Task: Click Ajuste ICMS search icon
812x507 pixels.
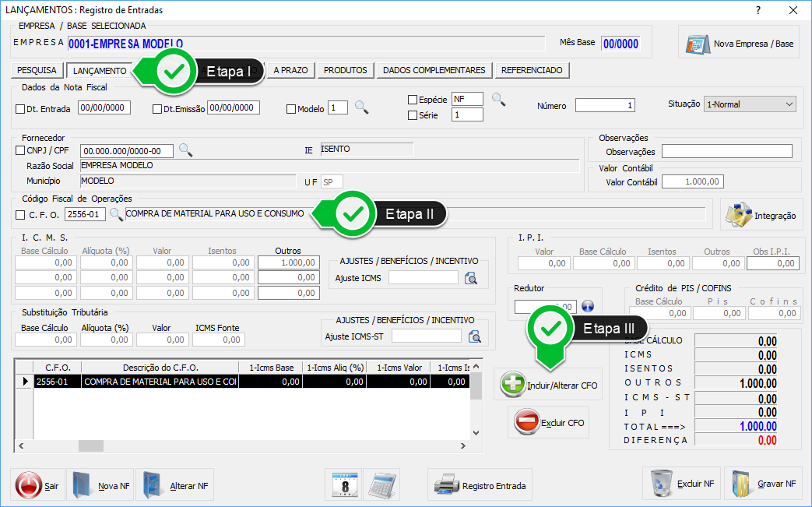Action: point(471,278)
